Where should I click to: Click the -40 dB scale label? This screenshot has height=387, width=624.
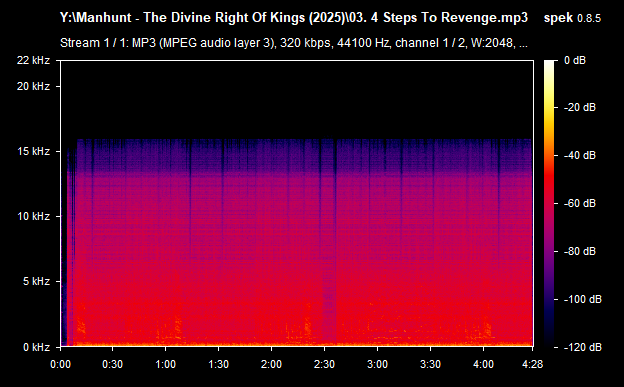[580, 155]
